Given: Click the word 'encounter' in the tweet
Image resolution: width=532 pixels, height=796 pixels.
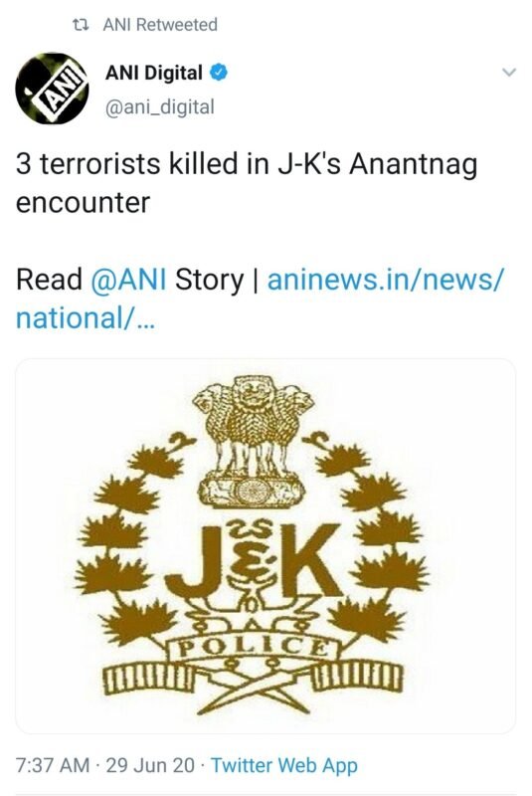Looking at the screenshot, I should (83, 203).
